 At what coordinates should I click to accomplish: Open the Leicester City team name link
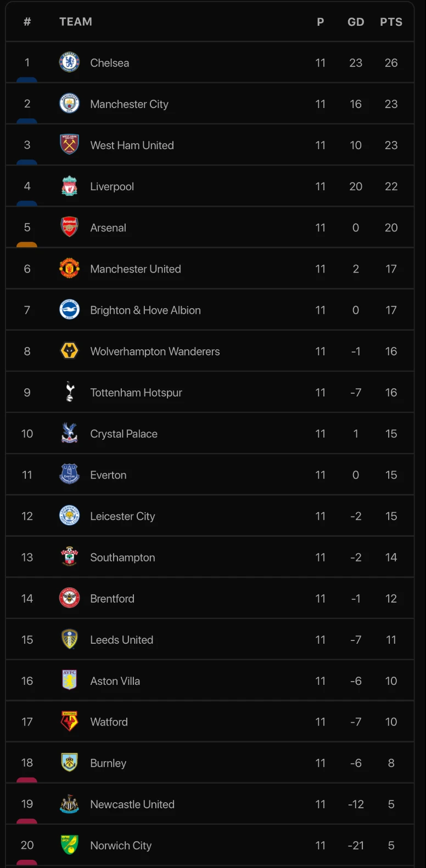pyautogui.click(x=122, y=516)
